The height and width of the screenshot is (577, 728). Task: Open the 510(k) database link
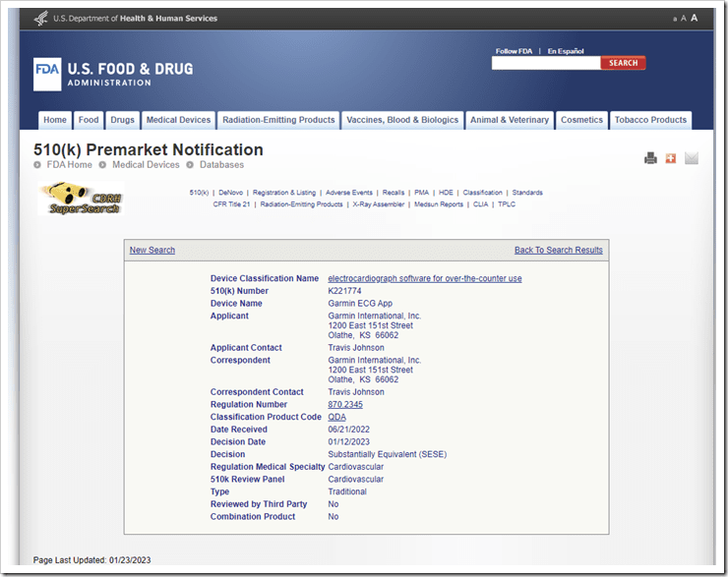pos(199,193)
